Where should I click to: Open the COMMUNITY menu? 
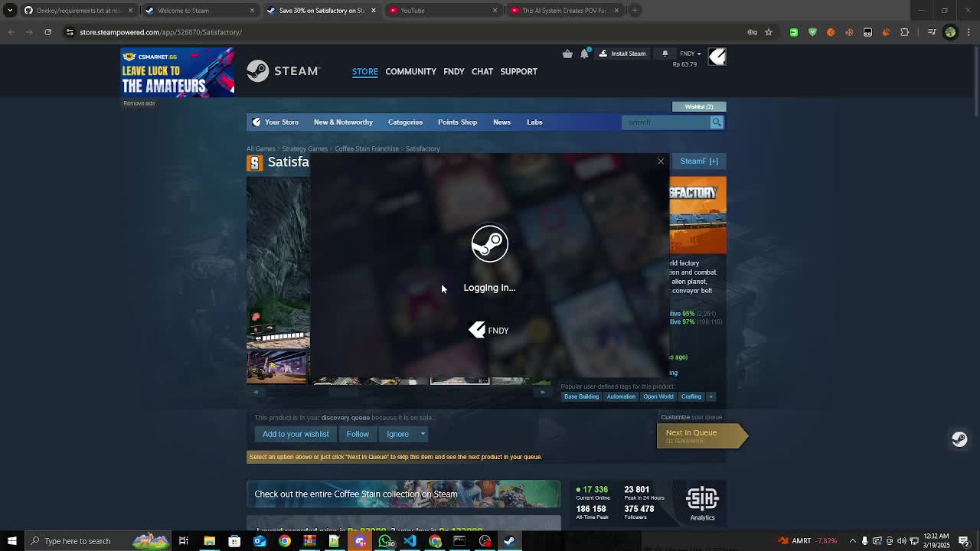410,71
